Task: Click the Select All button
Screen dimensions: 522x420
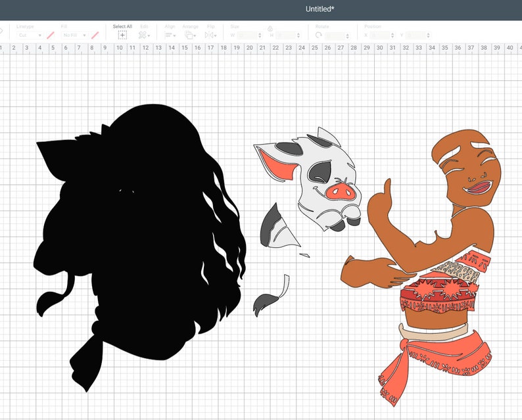Action: [122, 32]
